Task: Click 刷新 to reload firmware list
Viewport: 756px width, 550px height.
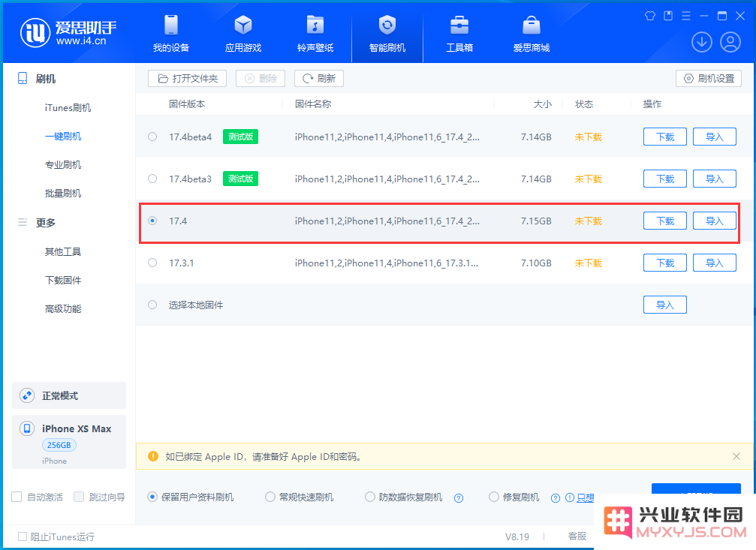Action: pyautogui.click(x=319, y=79)
